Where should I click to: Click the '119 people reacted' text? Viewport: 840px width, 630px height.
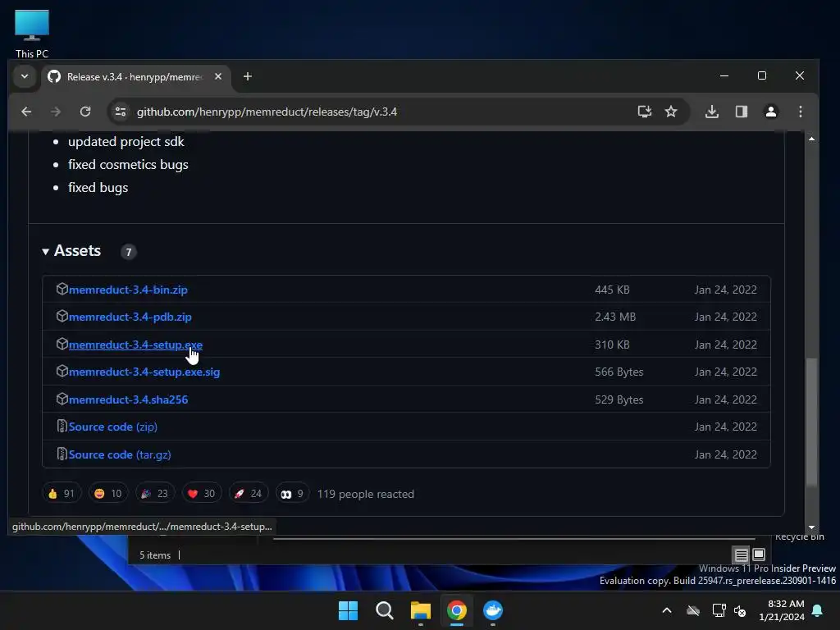[365, 494]
